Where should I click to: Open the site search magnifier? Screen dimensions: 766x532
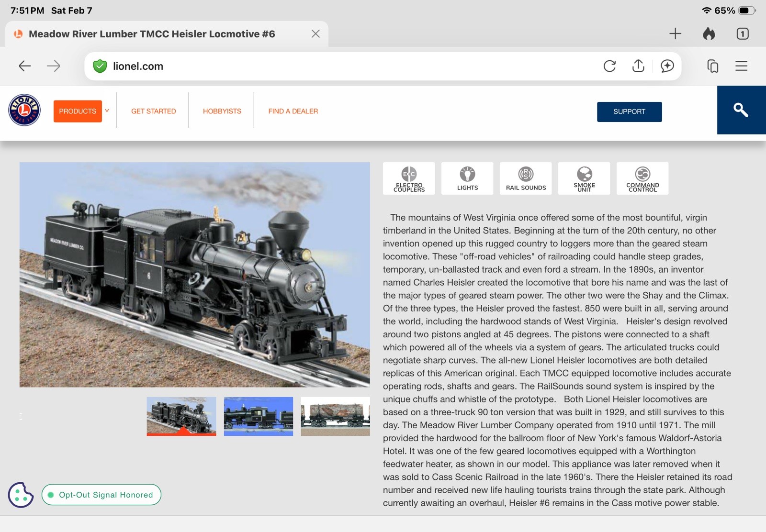point(741,110)
